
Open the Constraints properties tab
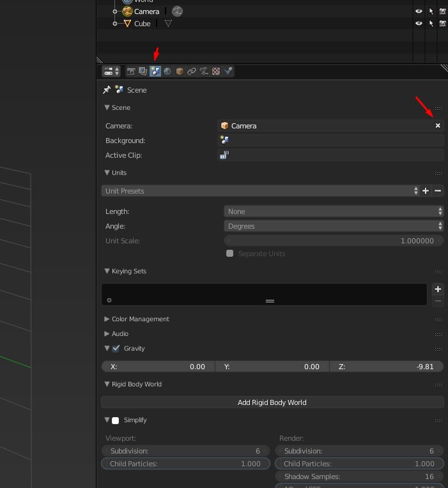click(x=192, y=72)
